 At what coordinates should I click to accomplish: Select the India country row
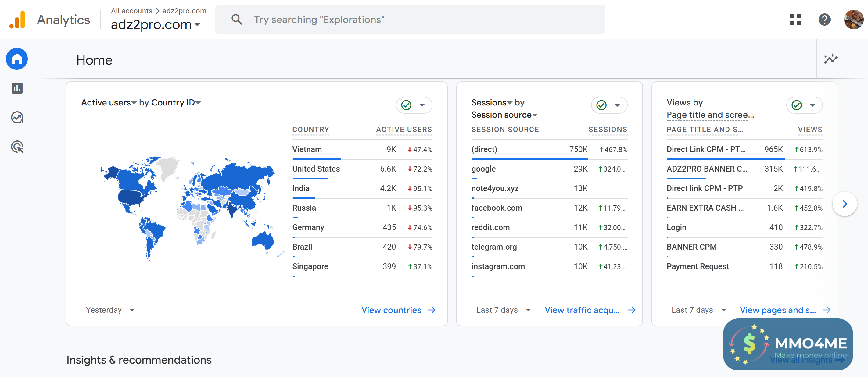[x=362, y=188]
